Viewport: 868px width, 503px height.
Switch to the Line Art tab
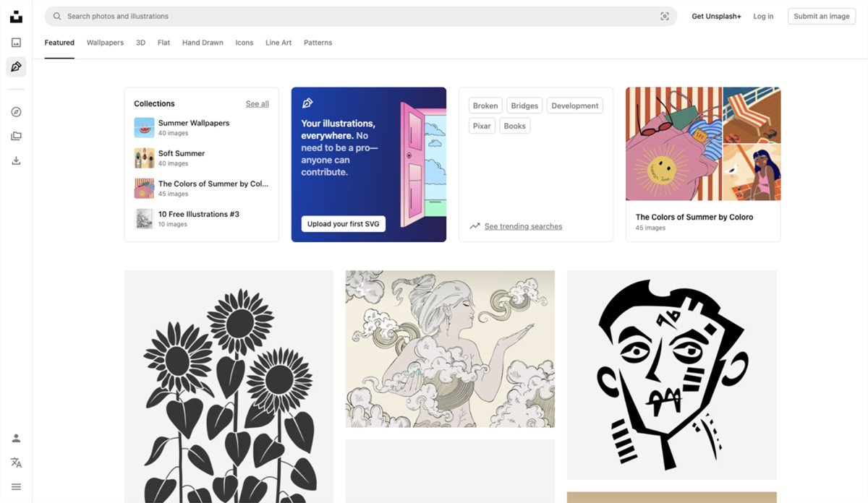pos(278,43)
